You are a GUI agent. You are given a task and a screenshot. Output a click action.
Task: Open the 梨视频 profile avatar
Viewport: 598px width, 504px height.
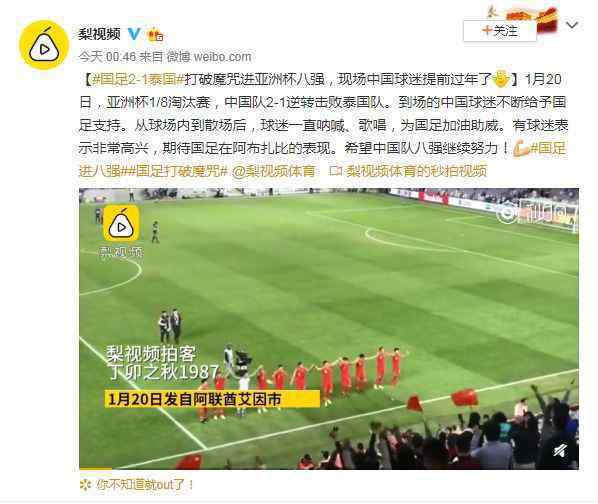click(x=44, y=45)
